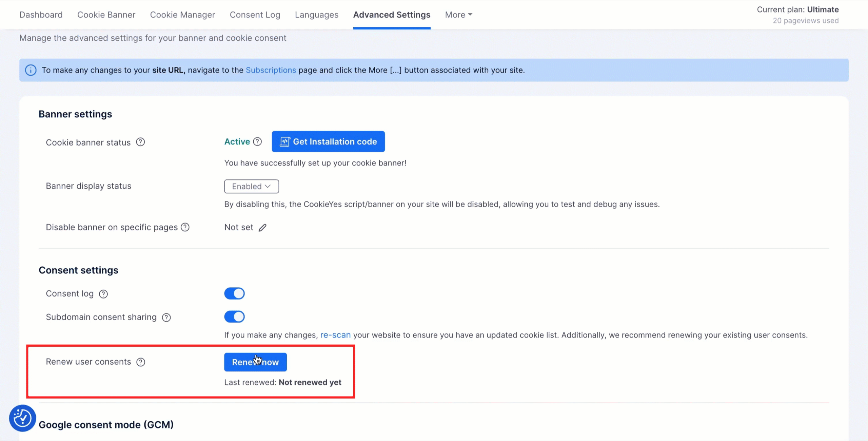This screenshot has height=441, width=868.
Task: Click the Banner settings heading
Action: click(75, 114)
